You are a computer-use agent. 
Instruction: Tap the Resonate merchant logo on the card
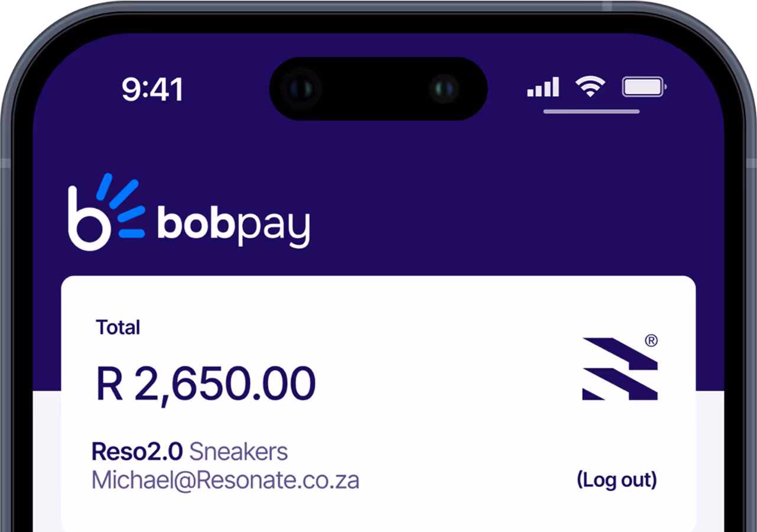click(620, 368)
